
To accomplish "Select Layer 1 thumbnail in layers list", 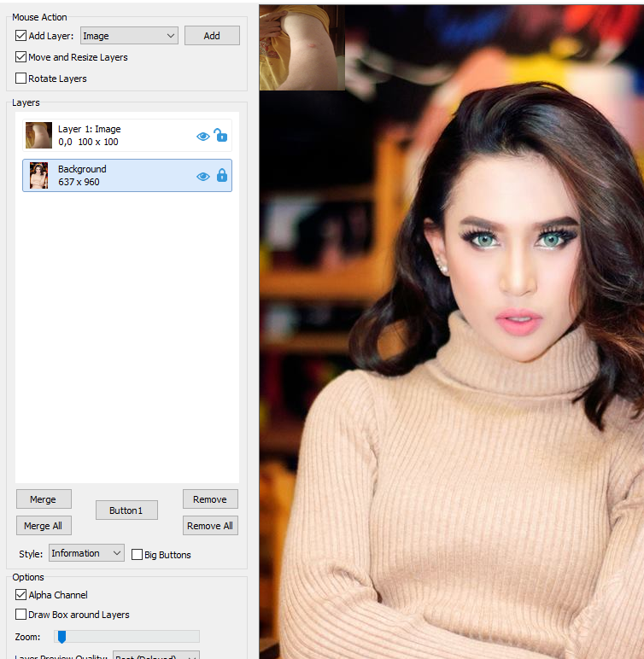I will 38,136.
